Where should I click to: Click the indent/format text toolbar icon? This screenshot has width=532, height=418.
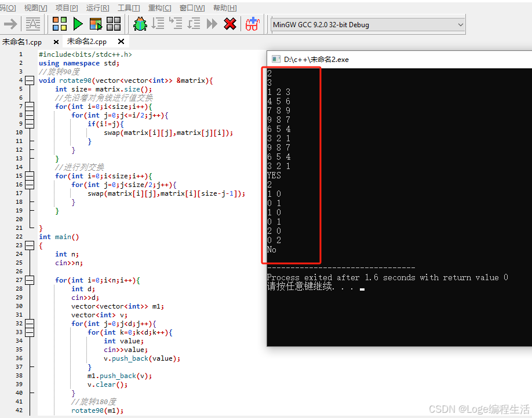[33, 24]
